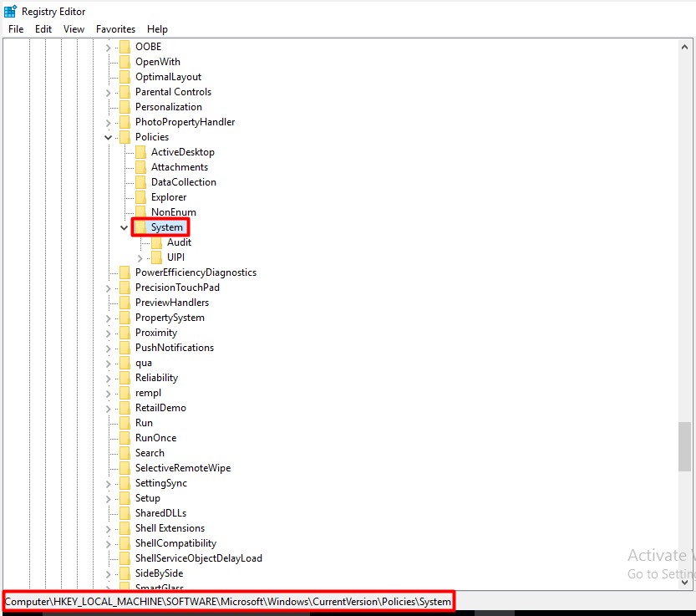The width and height of the screenshot is (696, 616).
Task: Select the Reliability key label
Action: tap(157, 378)
